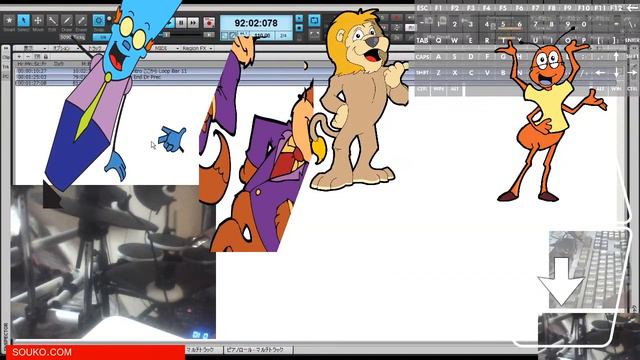Arm recording with the red record button
Image resolution: width=640 pixels, height=360 pixels.
coord(209,23)
